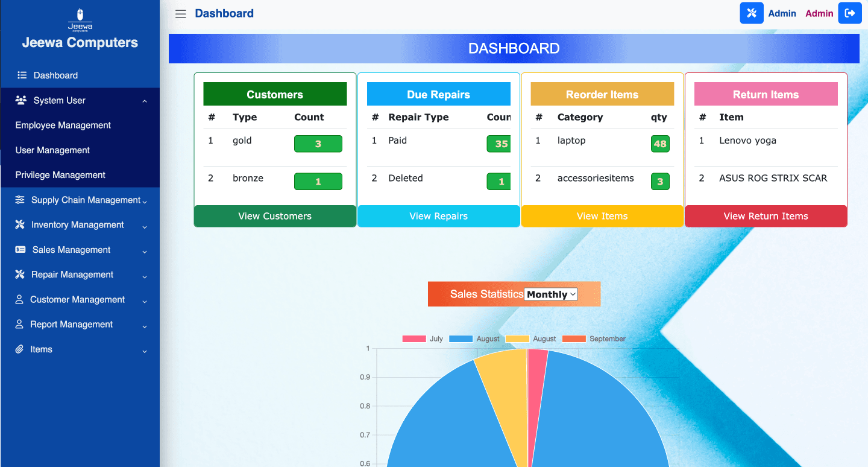868x467 pixels.
Task: Toggle the July series in the chart legend
Action: (422, 338)
